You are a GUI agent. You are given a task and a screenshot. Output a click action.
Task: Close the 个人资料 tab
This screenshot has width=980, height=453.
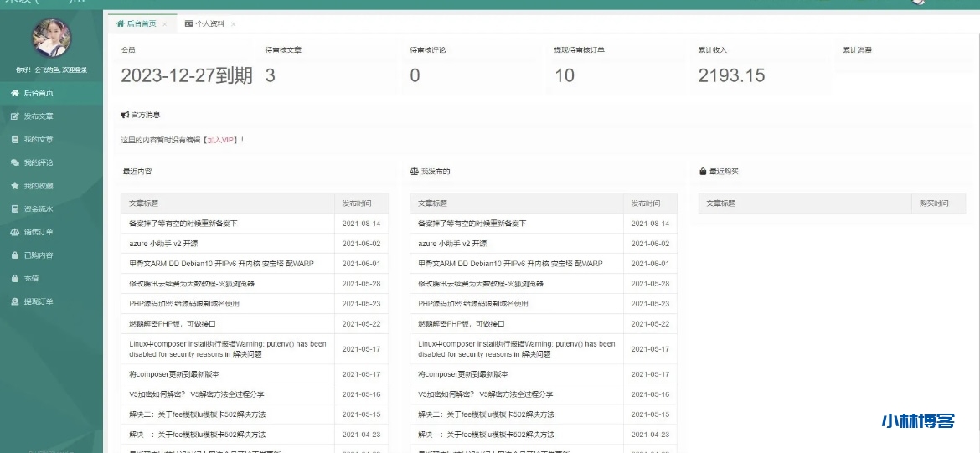coord(233,24)
